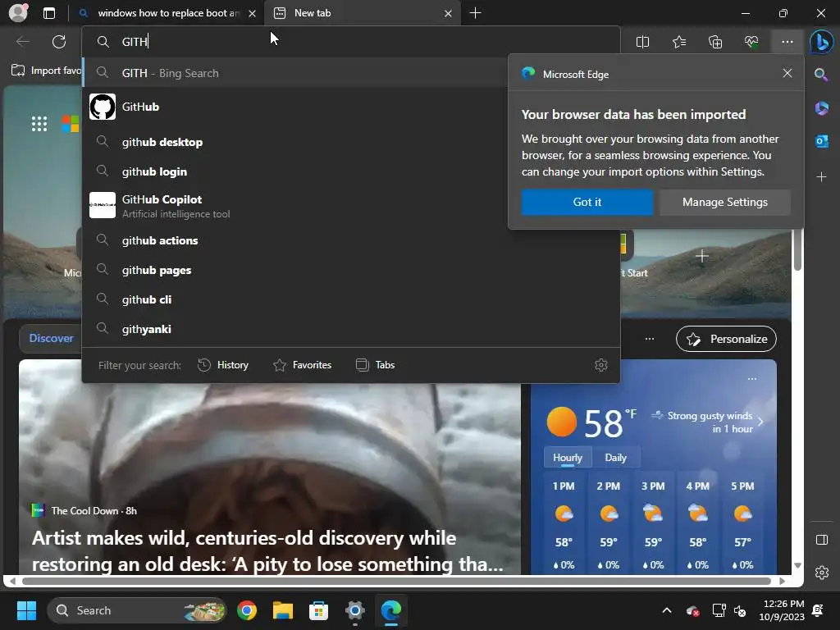Open weather card more options ellipsis
Viewport: 840px width, 630px height.
pyautogui.click(x=752, y=379)
